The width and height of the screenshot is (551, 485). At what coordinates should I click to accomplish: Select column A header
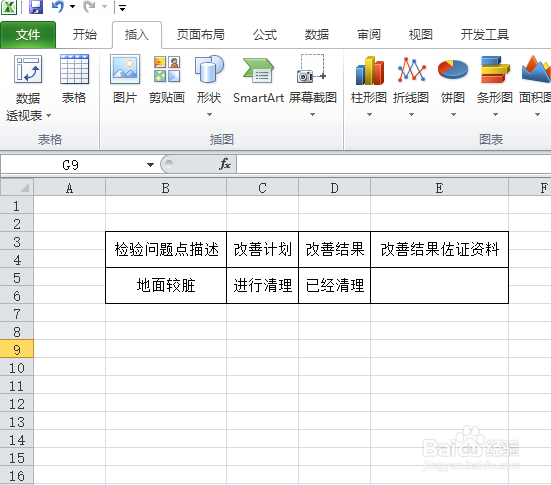(70, 188)
